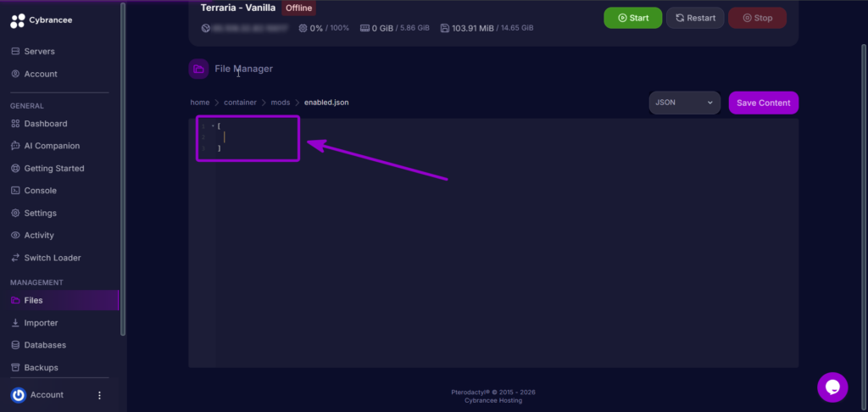Click the CPU usage icon
The height and width of the screenshot is (412, 868).
(303, 28)
